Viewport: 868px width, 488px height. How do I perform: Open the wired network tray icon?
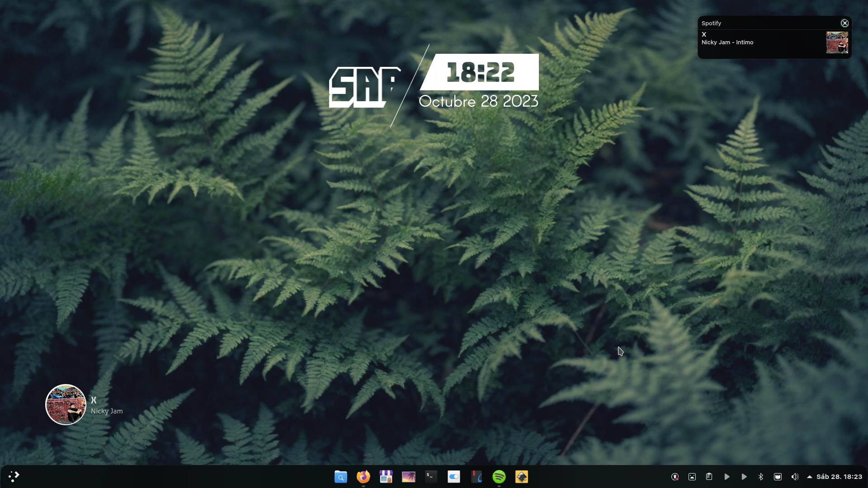pos(778,477)
